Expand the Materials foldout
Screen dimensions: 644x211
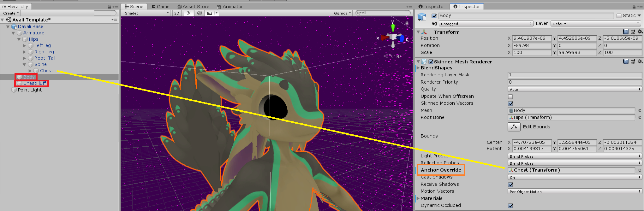coord(418,198)
